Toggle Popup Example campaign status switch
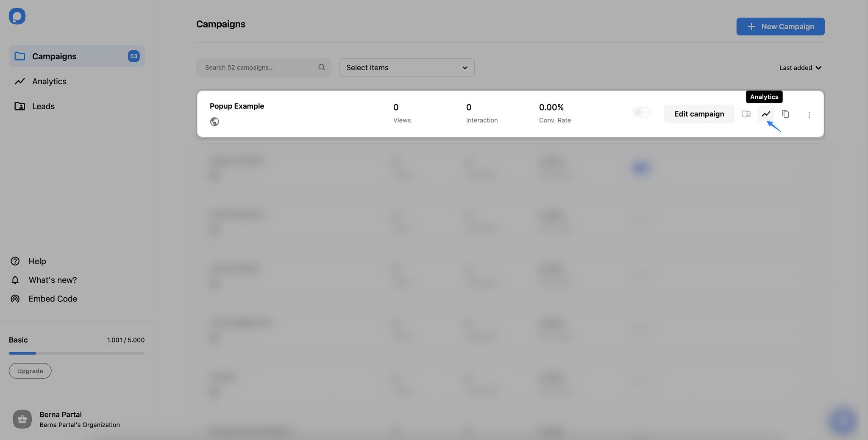The image size is (868, 440). [x=642, y=112]
